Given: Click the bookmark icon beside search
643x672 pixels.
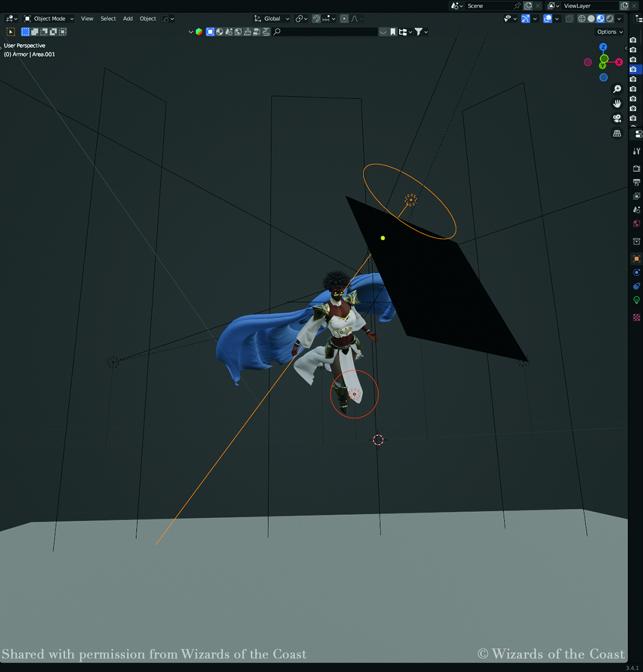Looking at the screenshot, I should pos(393,31).
